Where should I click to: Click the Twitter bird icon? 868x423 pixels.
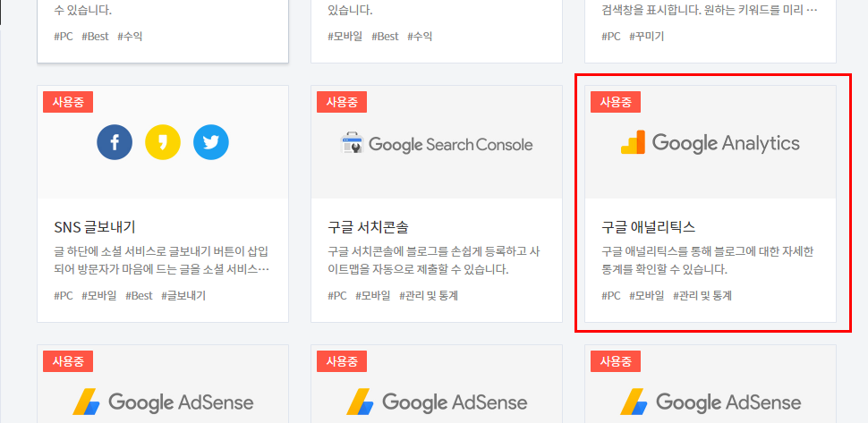[211, 143]
